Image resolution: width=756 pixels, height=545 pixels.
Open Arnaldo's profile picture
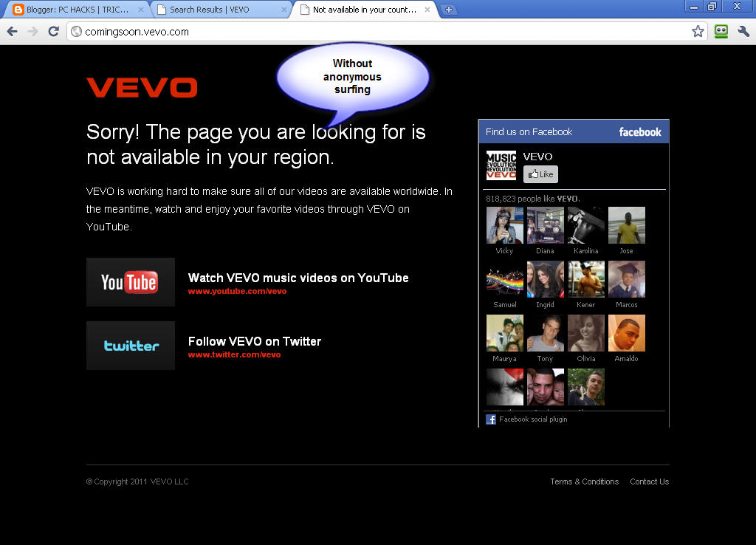pyautogui.click(x=626, y=333)
